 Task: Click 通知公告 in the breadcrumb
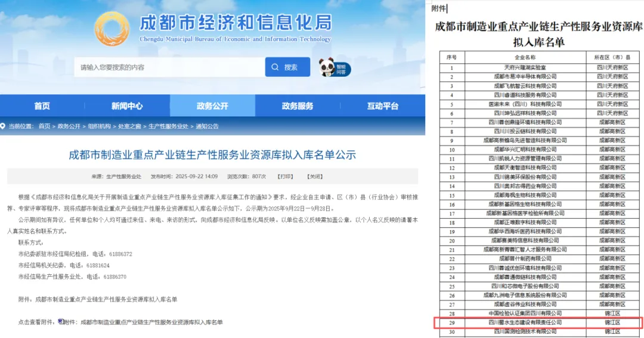207,126
